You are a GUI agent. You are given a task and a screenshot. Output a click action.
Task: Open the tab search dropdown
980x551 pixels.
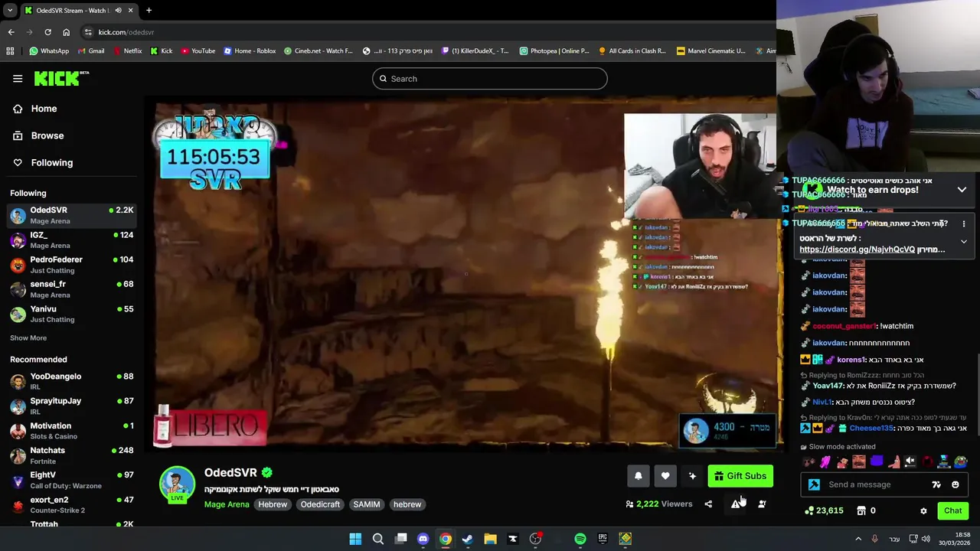(9, 11)
